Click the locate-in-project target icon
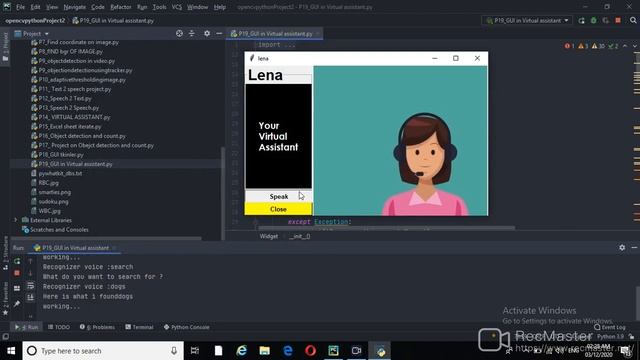The image size is (640, 360). [179, 33]
